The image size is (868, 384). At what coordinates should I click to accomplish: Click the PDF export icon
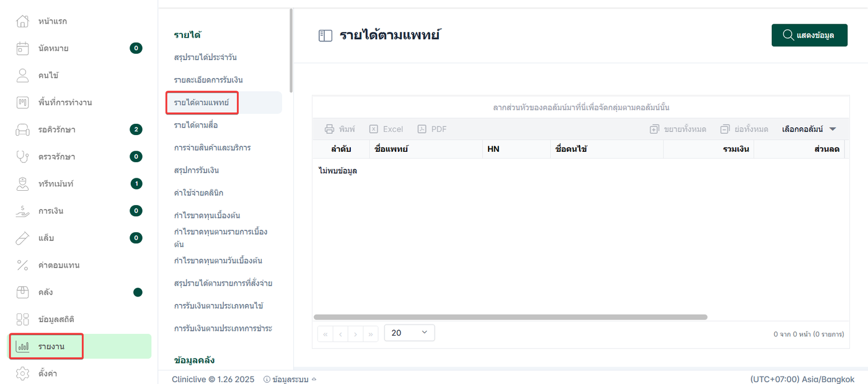(422, 129)
